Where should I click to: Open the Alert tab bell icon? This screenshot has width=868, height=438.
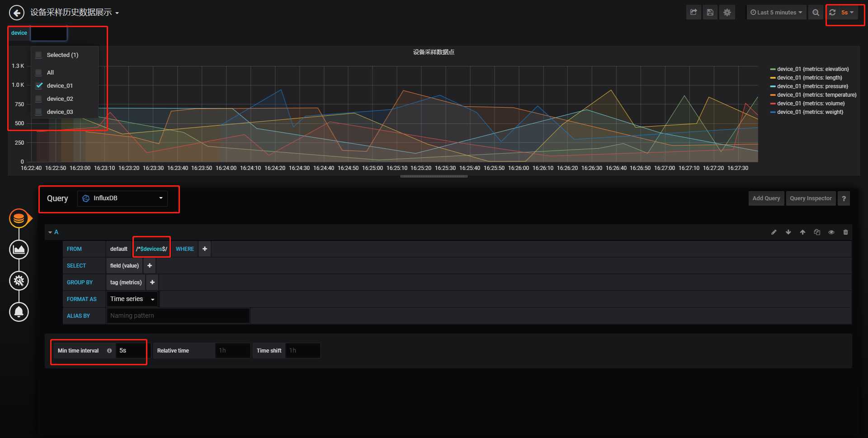point(19,312)
